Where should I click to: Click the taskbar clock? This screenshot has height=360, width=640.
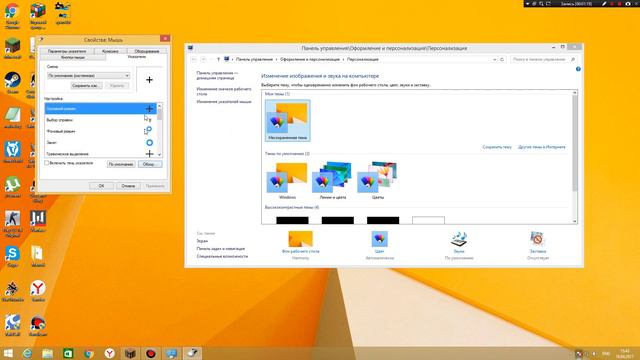tap(624, 353)
